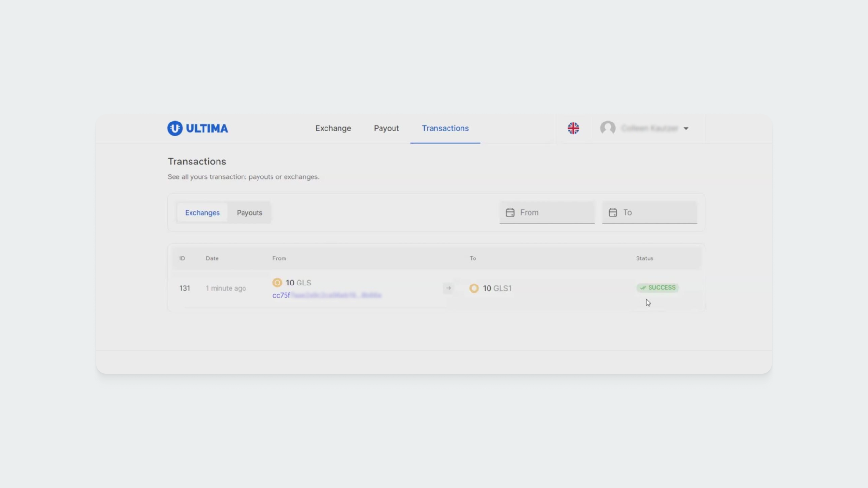Click the Ultima logo icon
The image size is (868, 488).
click(x=175, y=128)
